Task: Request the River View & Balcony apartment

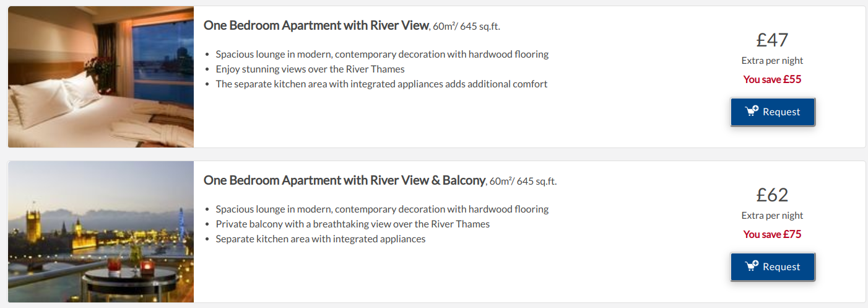Action: pyautogui.click(x=773, y=267)
